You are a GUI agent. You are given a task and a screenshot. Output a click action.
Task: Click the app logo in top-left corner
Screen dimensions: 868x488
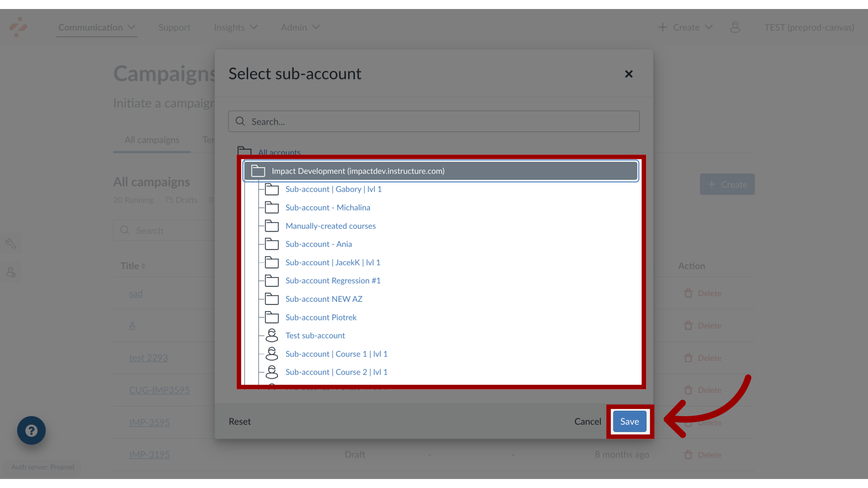click(18, 27)
